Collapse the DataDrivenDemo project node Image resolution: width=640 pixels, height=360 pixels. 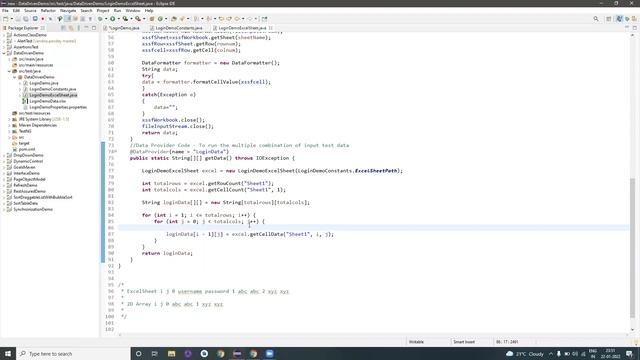click(x=4, y=53)
